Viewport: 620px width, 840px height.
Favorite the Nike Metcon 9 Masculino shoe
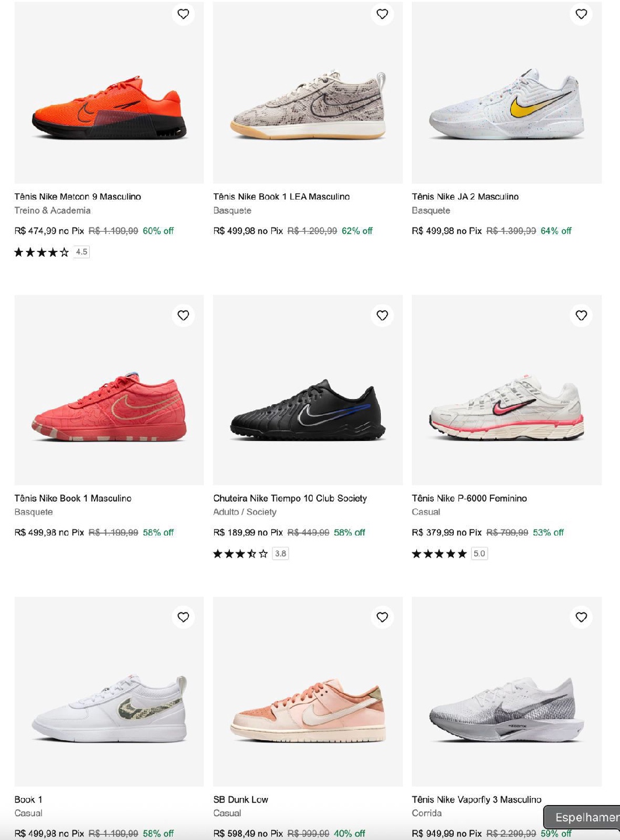(183, 14)
